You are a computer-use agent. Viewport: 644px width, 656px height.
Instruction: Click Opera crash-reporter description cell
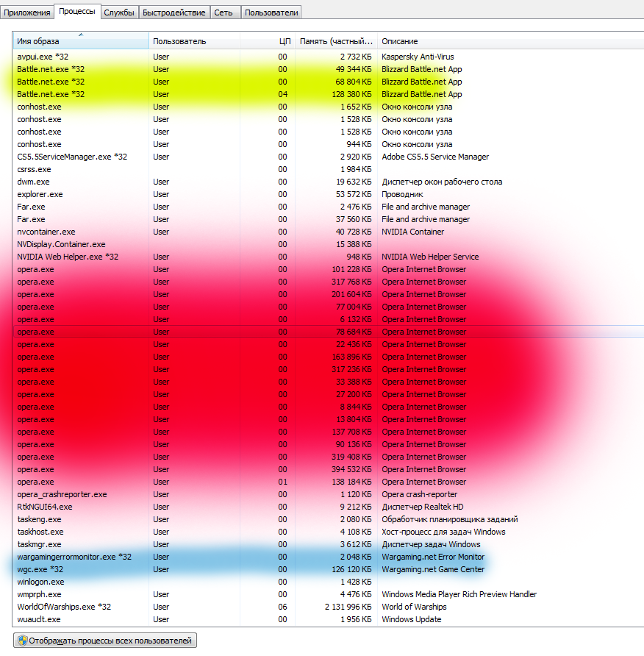420,494
